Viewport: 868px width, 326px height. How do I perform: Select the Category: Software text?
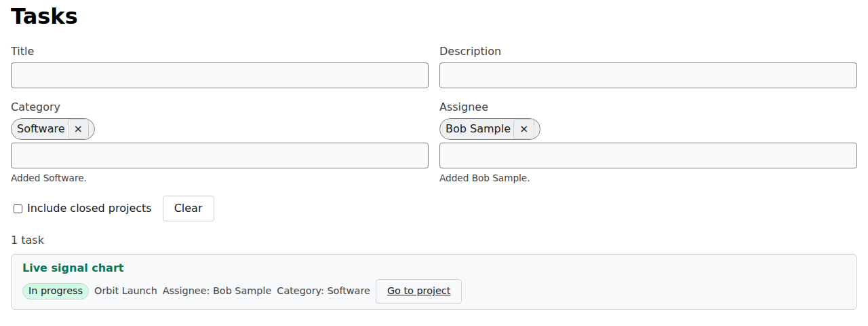pos(323,291)
